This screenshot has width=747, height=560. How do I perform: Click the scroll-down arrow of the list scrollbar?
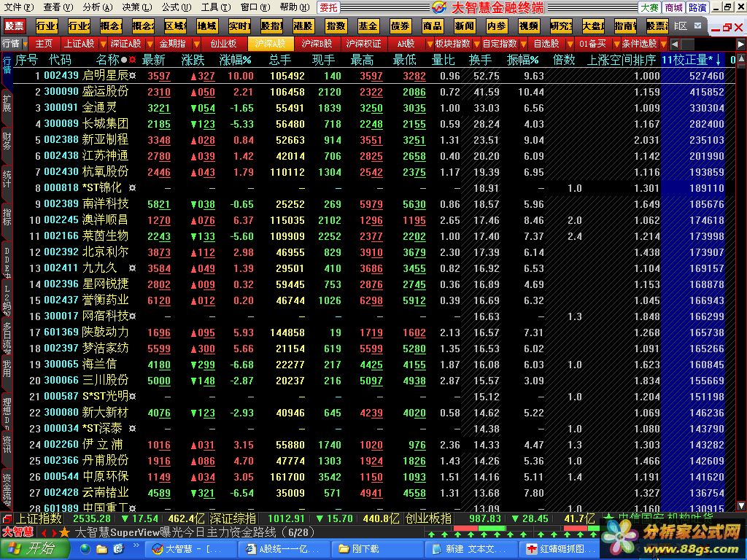[x=741, y=505]
